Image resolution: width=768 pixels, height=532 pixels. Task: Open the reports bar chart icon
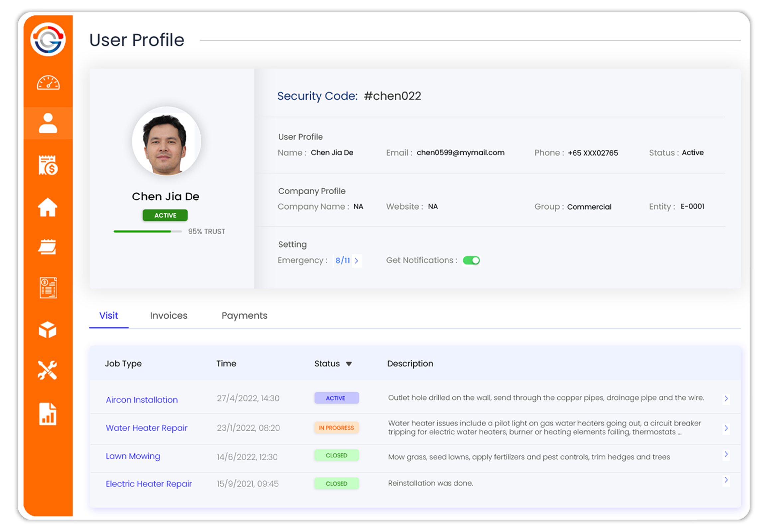pyautogui.click(x=48, y=414)
